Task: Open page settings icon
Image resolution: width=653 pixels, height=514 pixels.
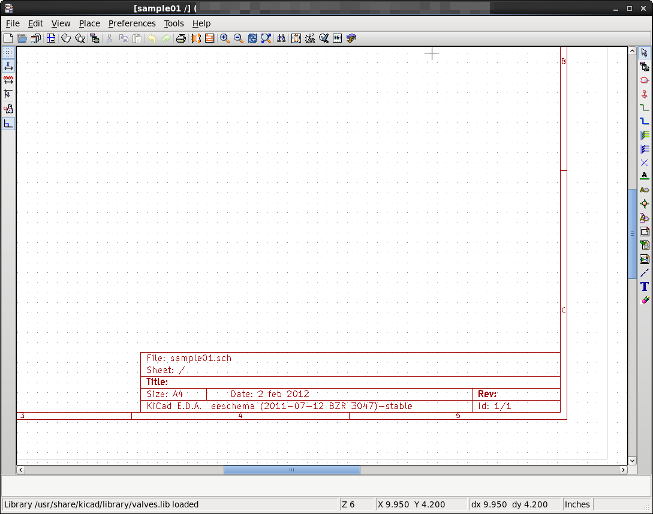Action: tap(51, 38)
